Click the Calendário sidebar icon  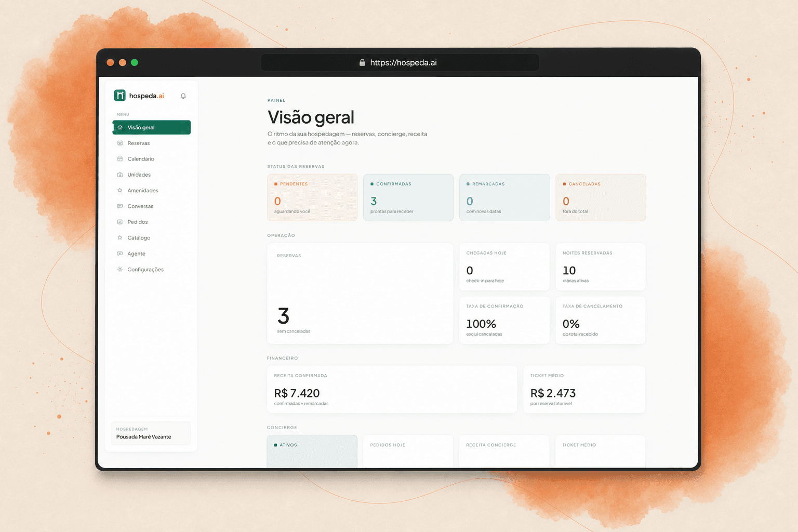[x=120, y=159]
